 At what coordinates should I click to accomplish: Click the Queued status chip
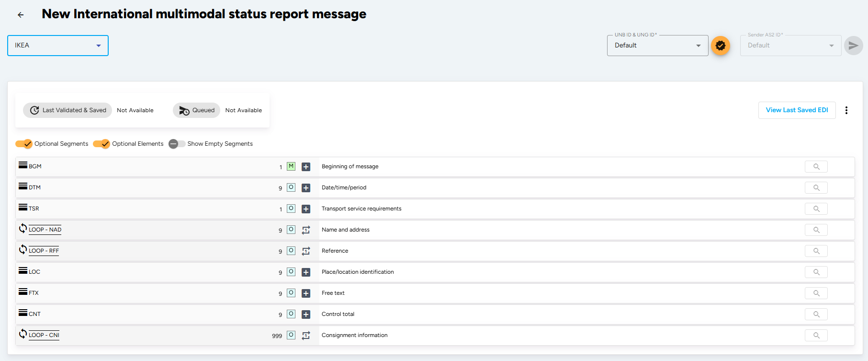click(197, 110)
